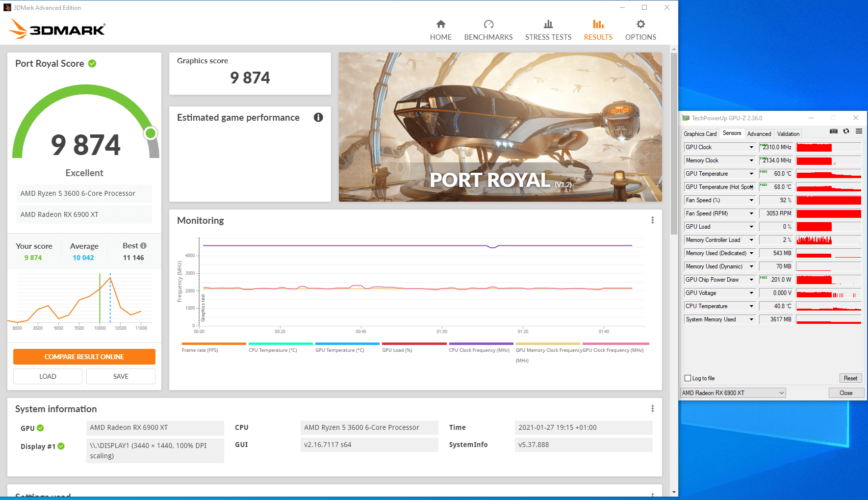
Task: Toggle the GPU Temperature (°C) legend in Monitoring
Action: (x=347, y=347)
